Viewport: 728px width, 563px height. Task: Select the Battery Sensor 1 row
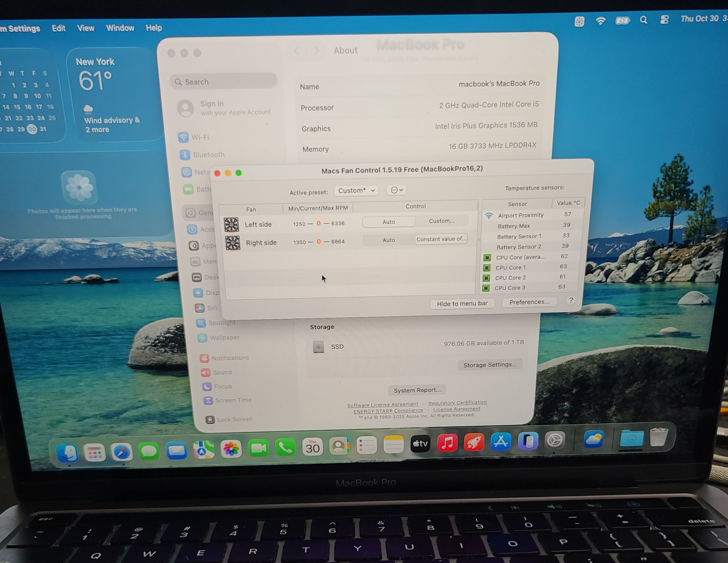(532, 236)
